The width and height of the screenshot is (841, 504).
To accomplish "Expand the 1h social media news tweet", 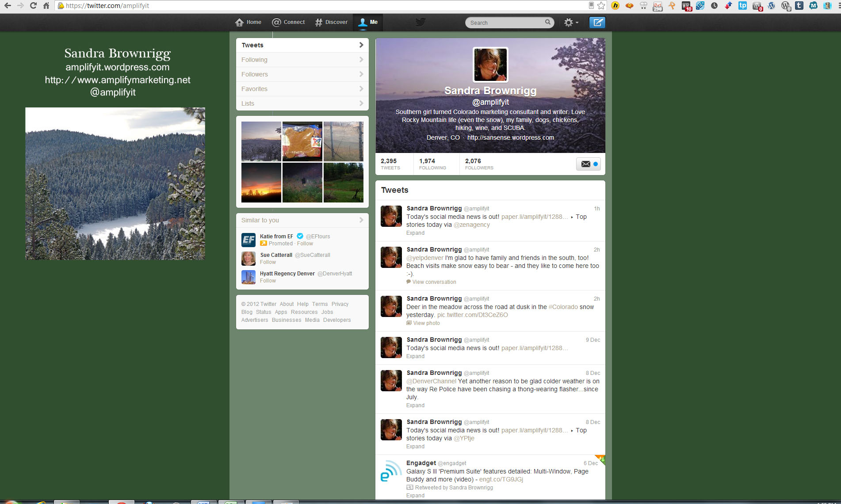I will click(x=415, y=233).
